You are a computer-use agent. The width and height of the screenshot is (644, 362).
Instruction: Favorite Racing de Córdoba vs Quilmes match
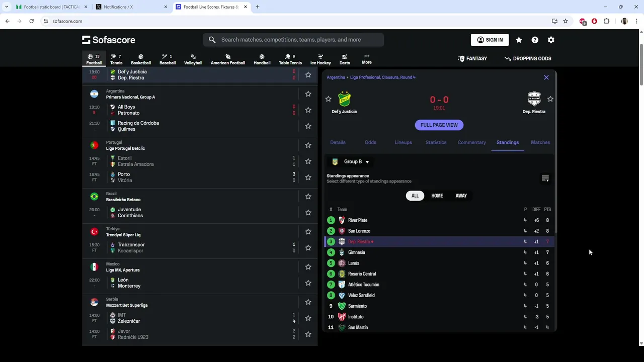pos(308,126)
